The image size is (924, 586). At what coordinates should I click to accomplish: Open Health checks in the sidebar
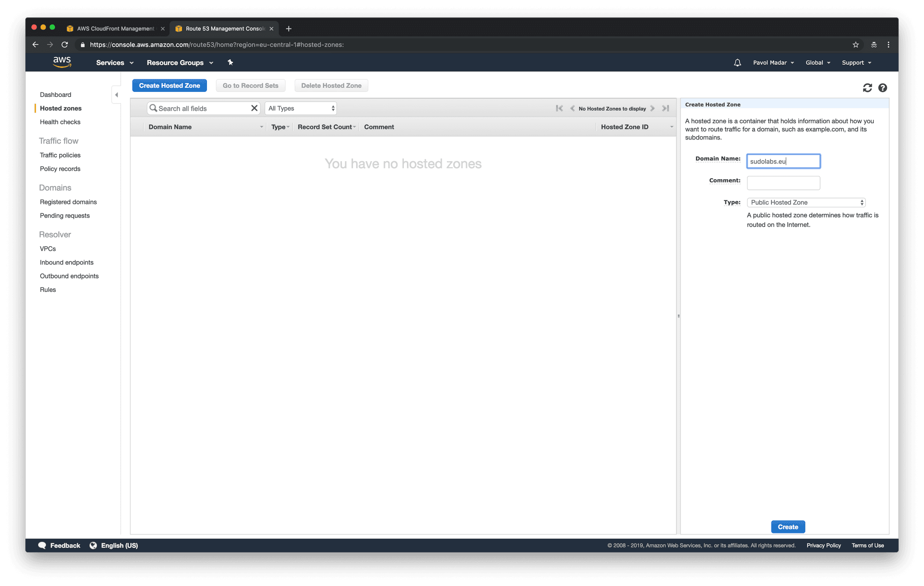pos(60,122)
